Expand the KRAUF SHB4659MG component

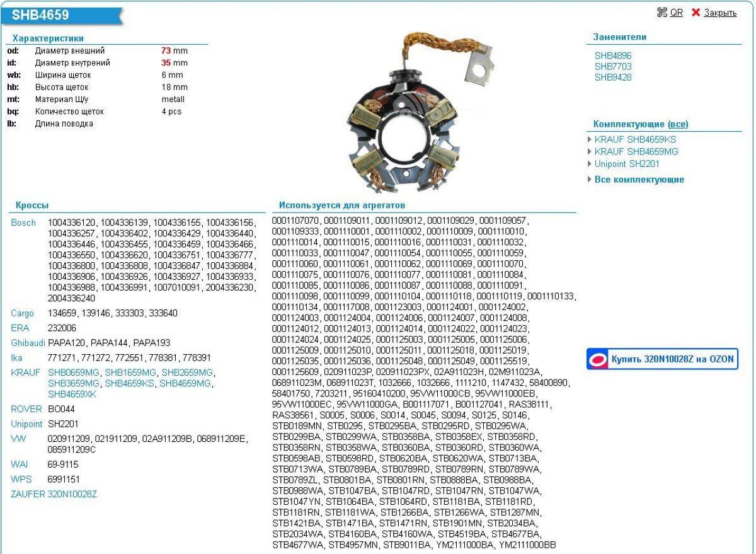636,151
